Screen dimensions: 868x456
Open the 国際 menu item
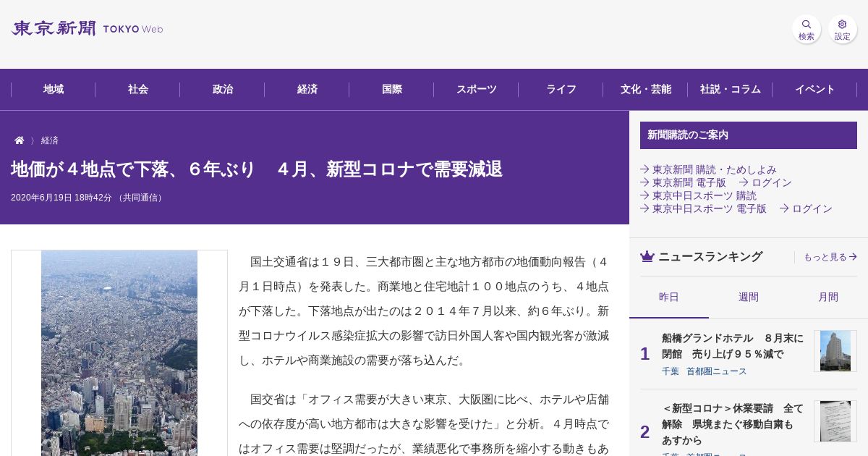pos(392,89)
